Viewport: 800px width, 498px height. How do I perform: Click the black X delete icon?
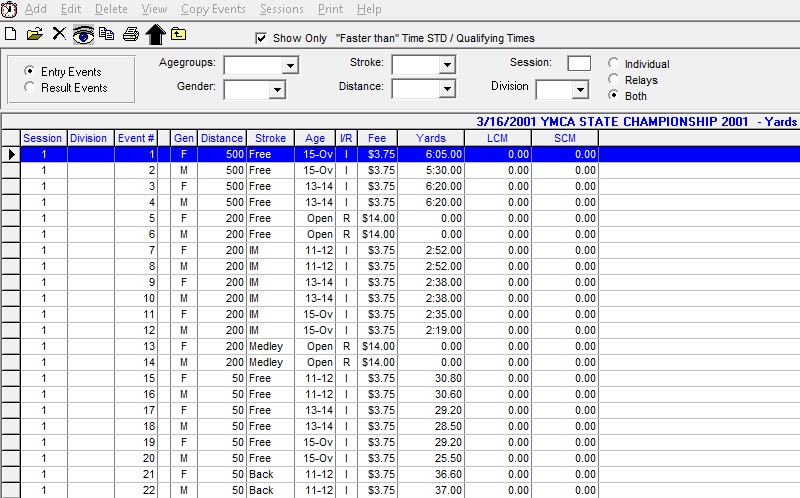pos(59,34)
